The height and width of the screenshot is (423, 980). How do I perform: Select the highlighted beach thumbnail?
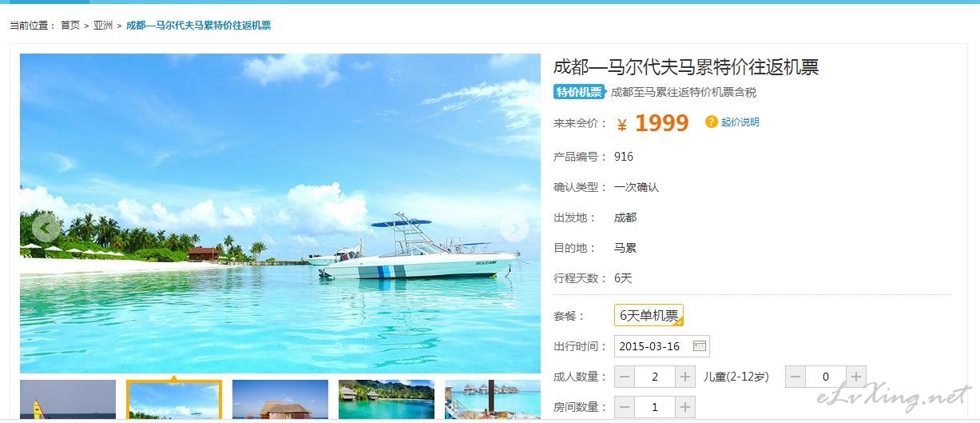(174, 399)
